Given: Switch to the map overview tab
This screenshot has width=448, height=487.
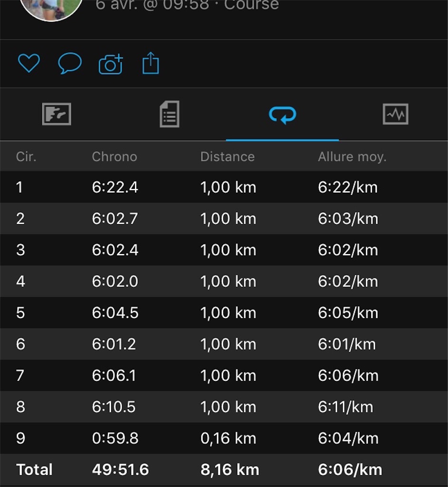Looking at the screenshot, I should click(x=57, y=114).
